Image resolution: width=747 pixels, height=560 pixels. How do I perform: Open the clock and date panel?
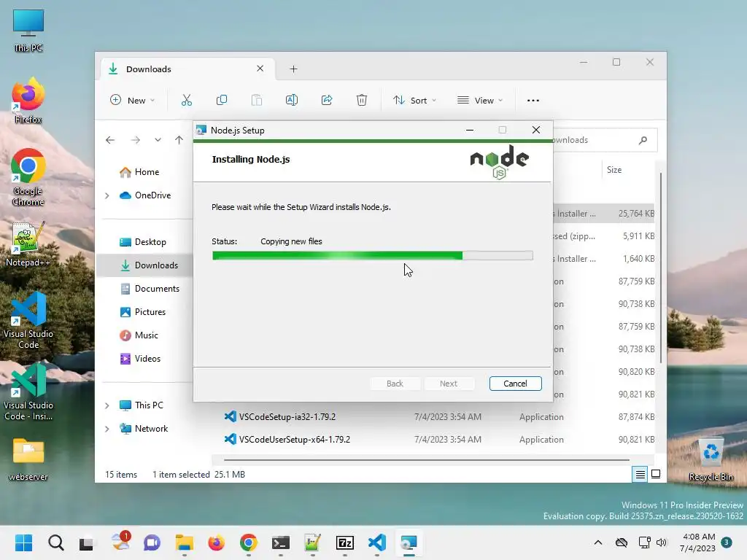coord(697,542)
